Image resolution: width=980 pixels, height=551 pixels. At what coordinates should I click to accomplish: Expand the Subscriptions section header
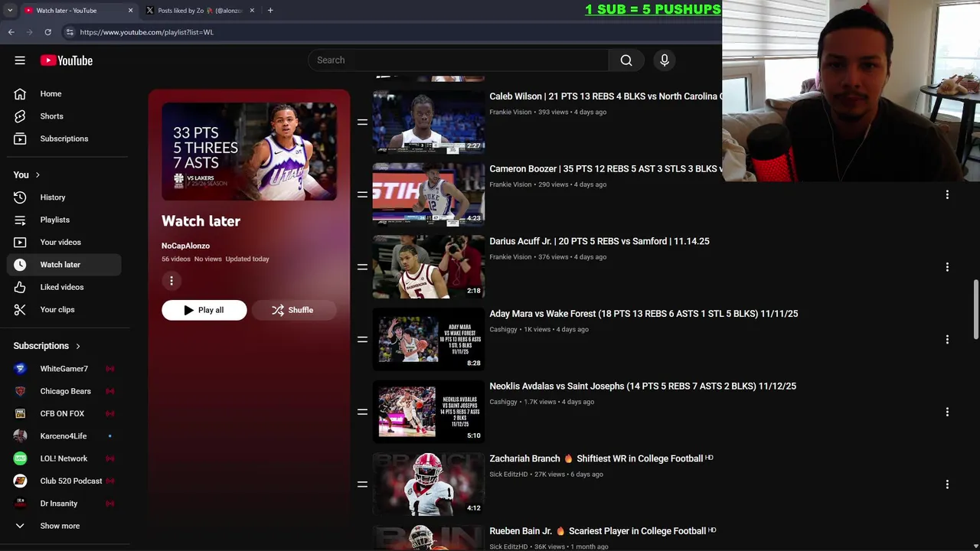pyautogui.click(x=47, y=346)
